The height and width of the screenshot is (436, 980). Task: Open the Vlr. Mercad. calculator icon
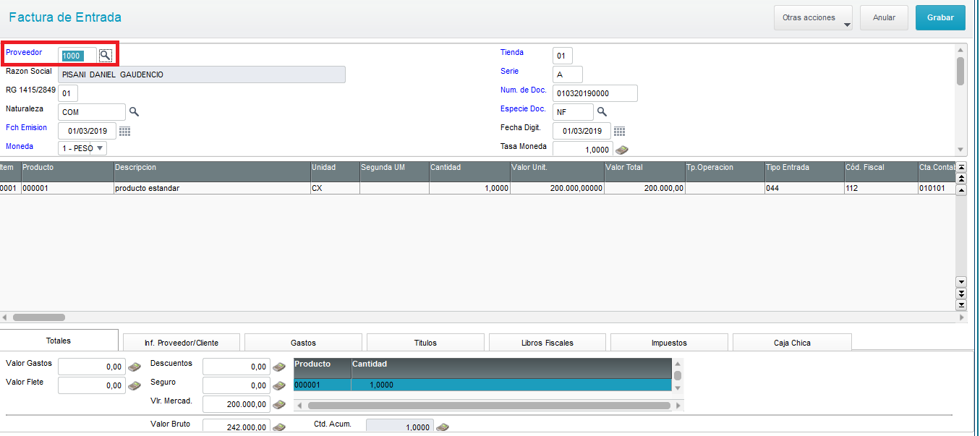(278, 404)
